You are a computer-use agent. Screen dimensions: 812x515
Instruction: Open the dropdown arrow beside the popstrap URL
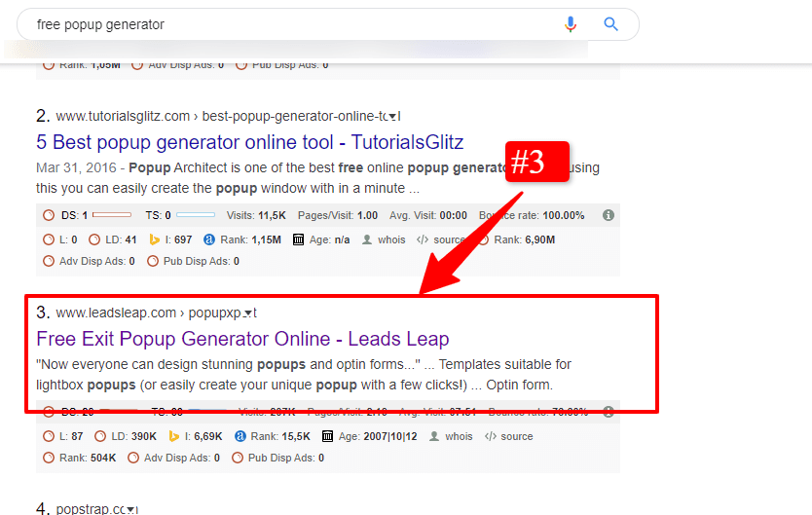tap(130, 510)
